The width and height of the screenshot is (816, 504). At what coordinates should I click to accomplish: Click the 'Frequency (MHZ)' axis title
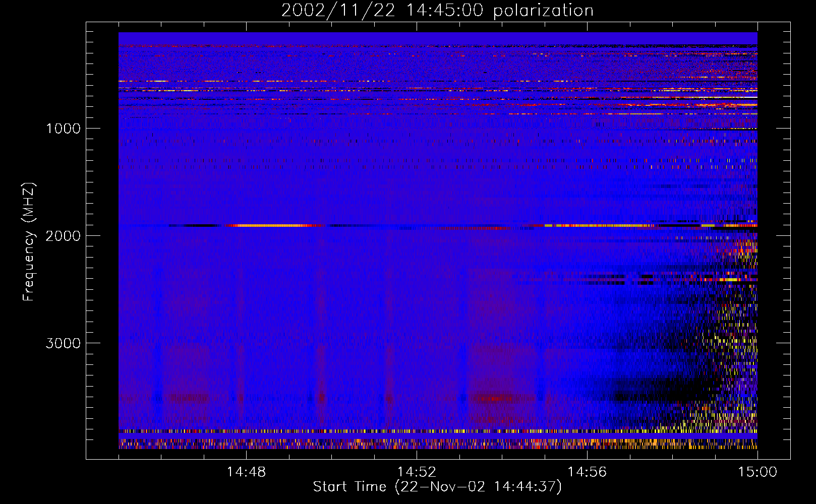[29, 242]
